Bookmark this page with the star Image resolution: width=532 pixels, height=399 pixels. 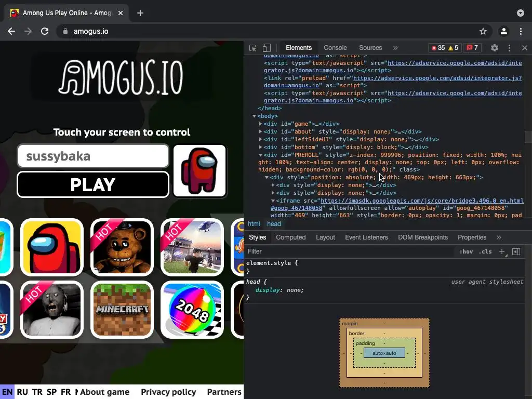pyautogui.click(x=483, y=31)
